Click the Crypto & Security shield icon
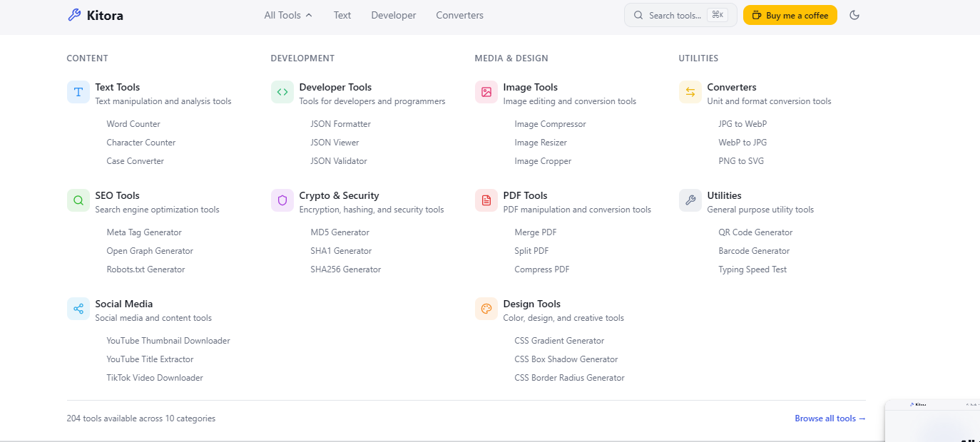Viewport: 980px width, 442px height. (x=282, y=200)
